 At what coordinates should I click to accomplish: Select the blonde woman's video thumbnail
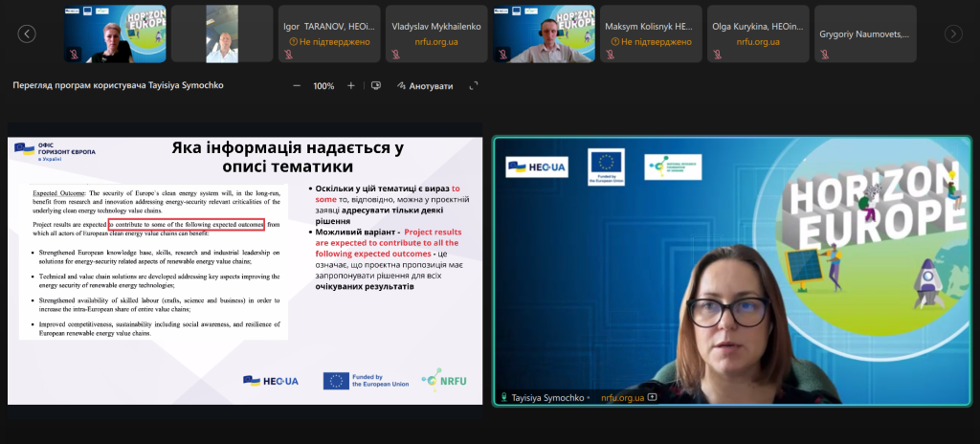pos(115,33)
